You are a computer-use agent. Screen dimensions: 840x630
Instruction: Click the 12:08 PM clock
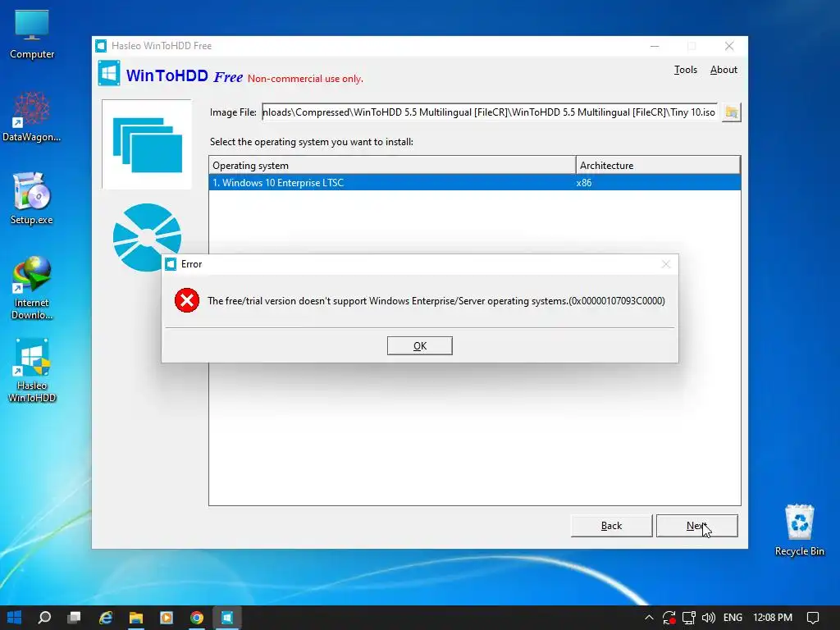tap(773, 618)
